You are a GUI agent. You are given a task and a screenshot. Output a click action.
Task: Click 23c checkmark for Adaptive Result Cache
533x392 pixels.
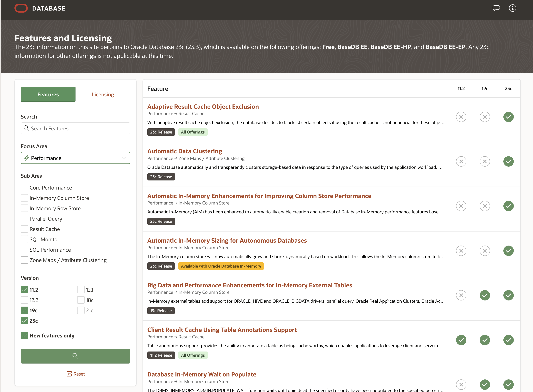[508, 117]
